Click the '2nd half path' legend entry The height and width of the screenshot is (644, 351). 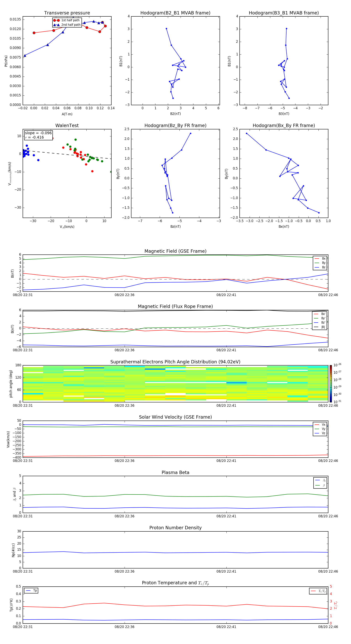pyautogui.click(x=67, y=25)
